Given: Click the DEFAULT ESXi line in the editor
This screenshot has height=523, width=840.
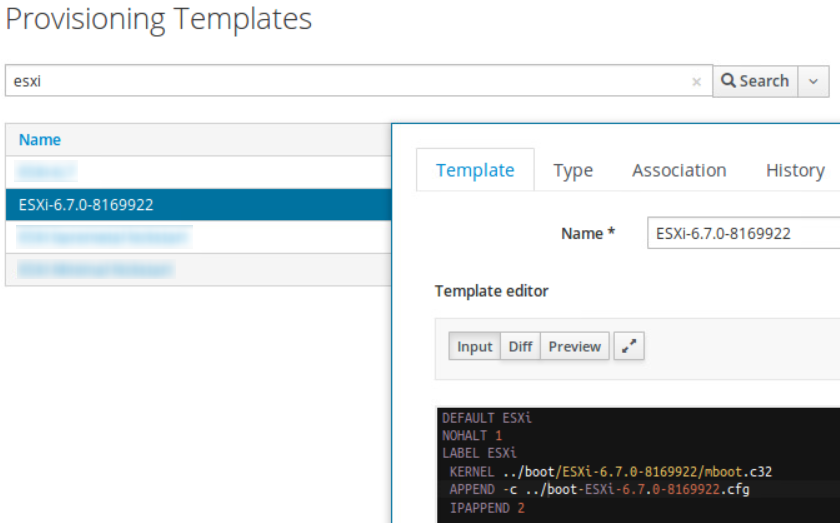Looking at the screenshot, I should [486, 418].
